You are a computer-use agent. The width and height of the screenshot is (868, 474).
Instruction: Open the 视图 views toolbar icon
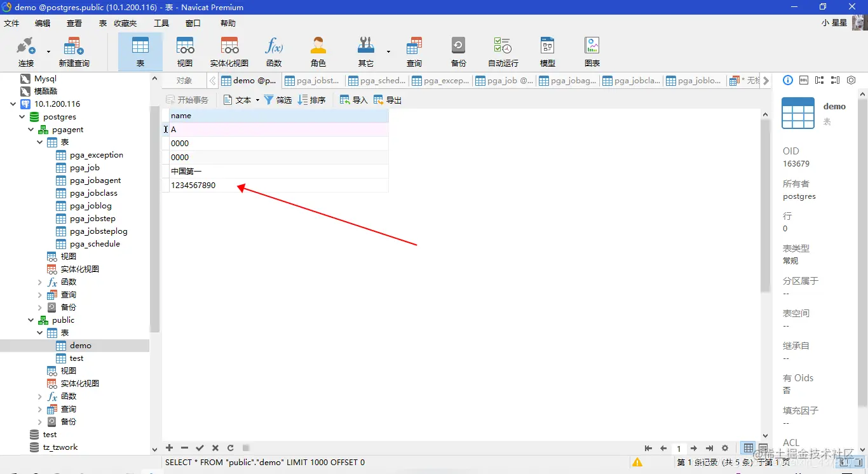185,51
